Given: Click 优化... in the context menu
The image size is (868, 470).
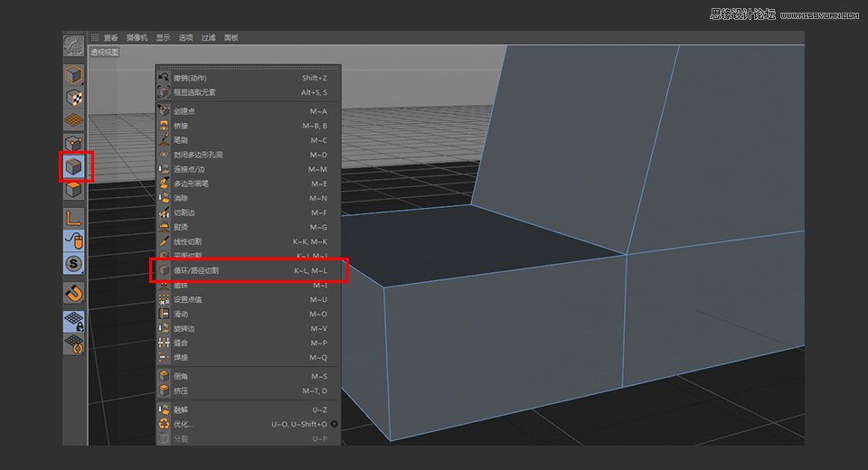Looking at the screenshot, I should [x=184, y=424].
